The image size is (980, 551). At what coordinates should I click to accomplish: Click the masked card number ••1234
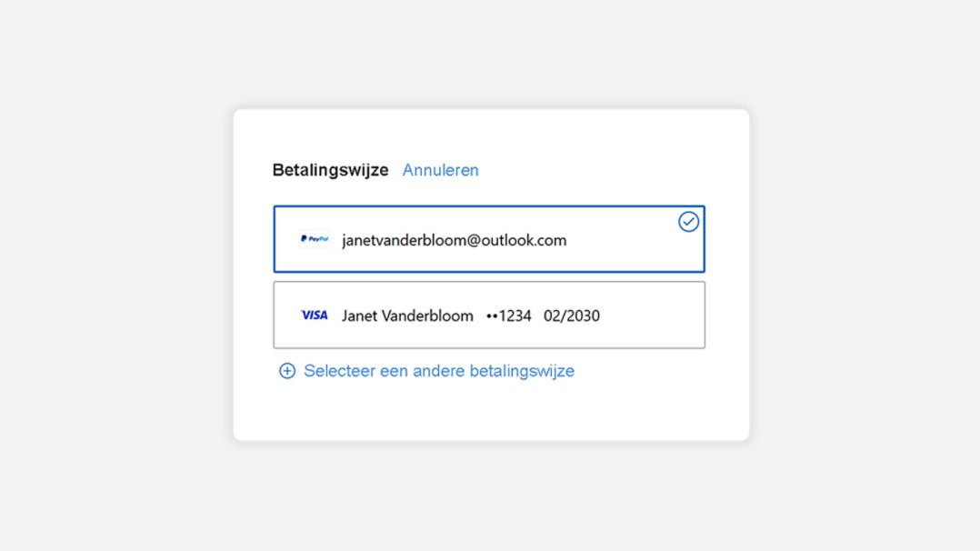(x=509, y=316)
